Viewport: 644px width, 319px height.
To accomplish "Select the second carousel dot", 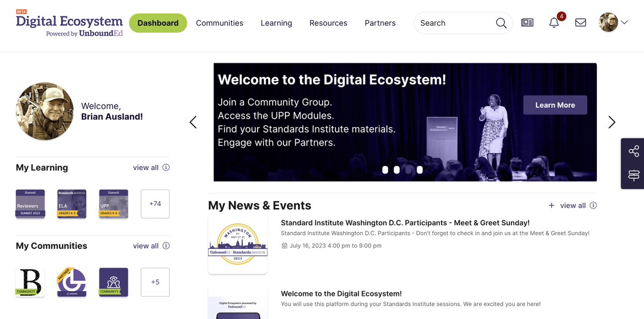I will pyautogui.click(x=397, y=170).
